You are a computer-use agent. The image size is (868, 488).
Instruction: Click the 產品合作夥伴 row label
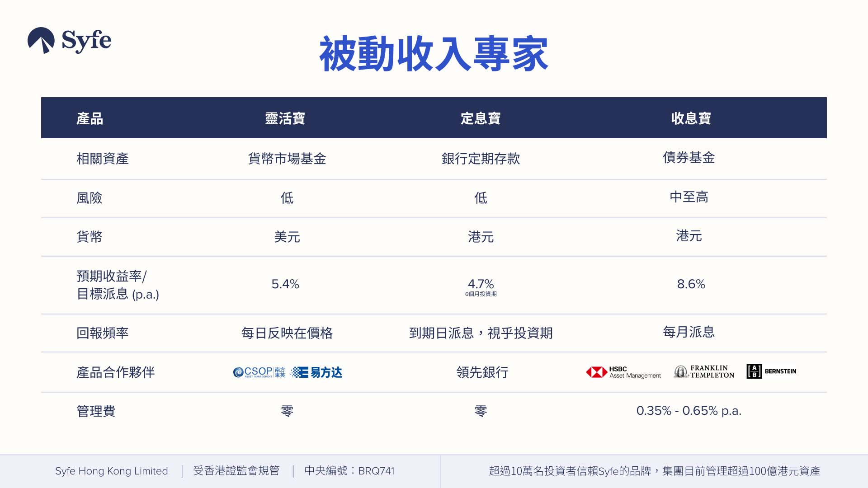(116, 373)
